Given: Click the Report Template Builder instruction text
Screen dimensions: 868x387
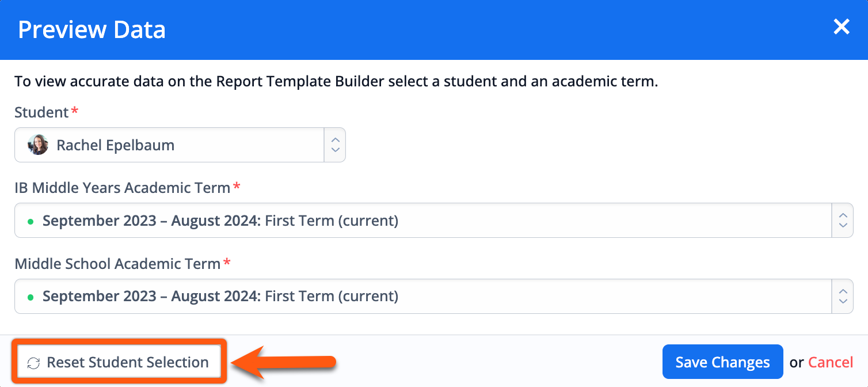Looking at the screenshot, I should point(336,81).
